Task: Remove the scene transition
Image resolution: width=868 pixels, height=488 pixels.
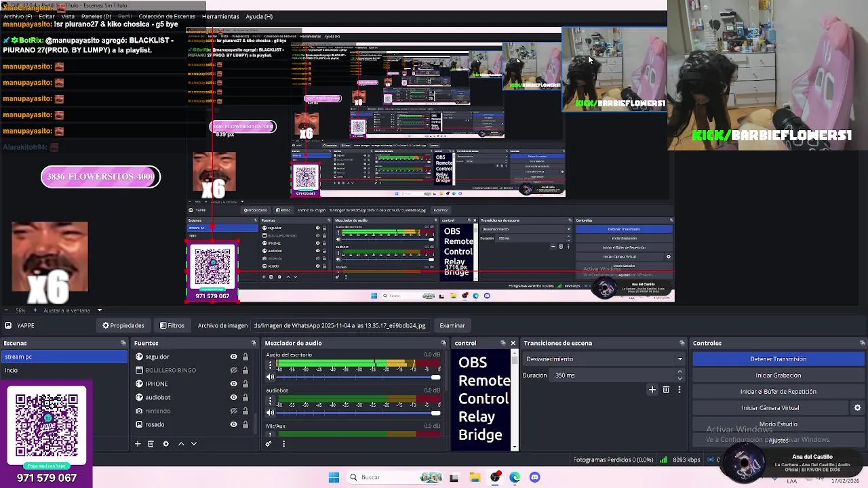Action: pos(666,389)
